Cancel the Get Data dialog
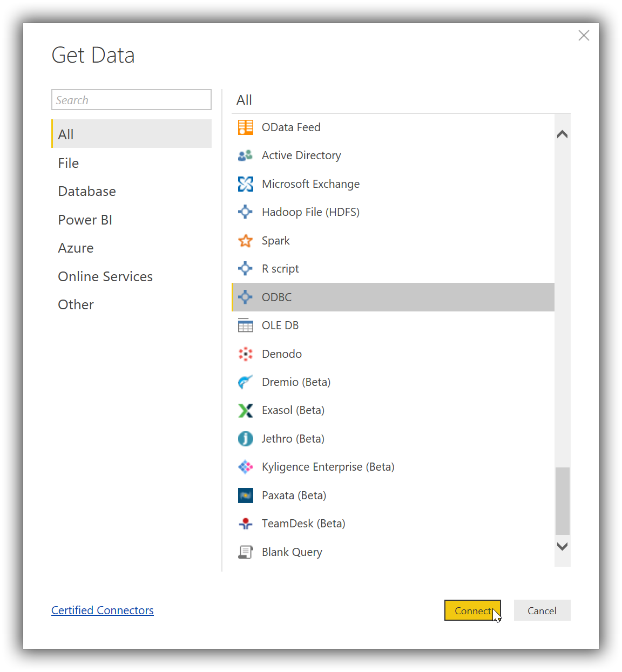Image resolution: width=622 pixels, height=672 pixels. [542, 610]
